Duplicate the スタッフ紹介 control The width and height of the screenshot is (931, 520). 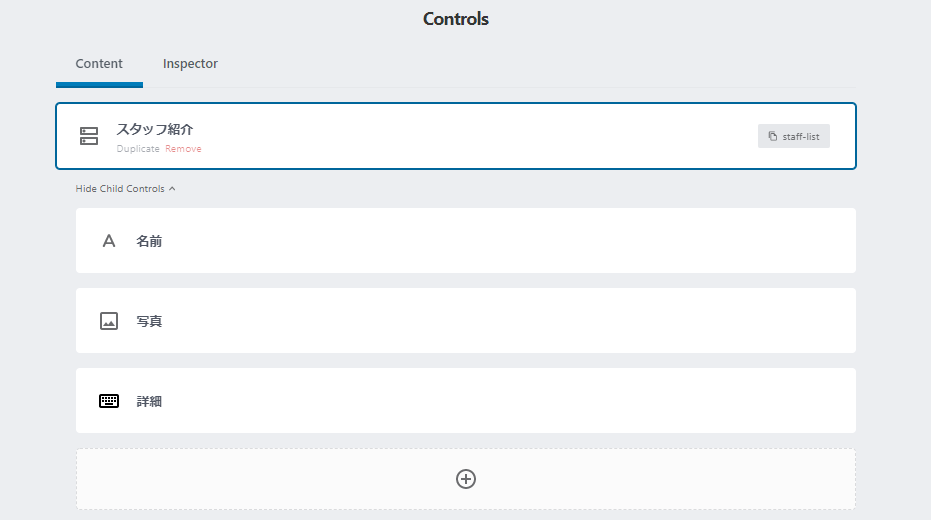(x=138, y=149)
